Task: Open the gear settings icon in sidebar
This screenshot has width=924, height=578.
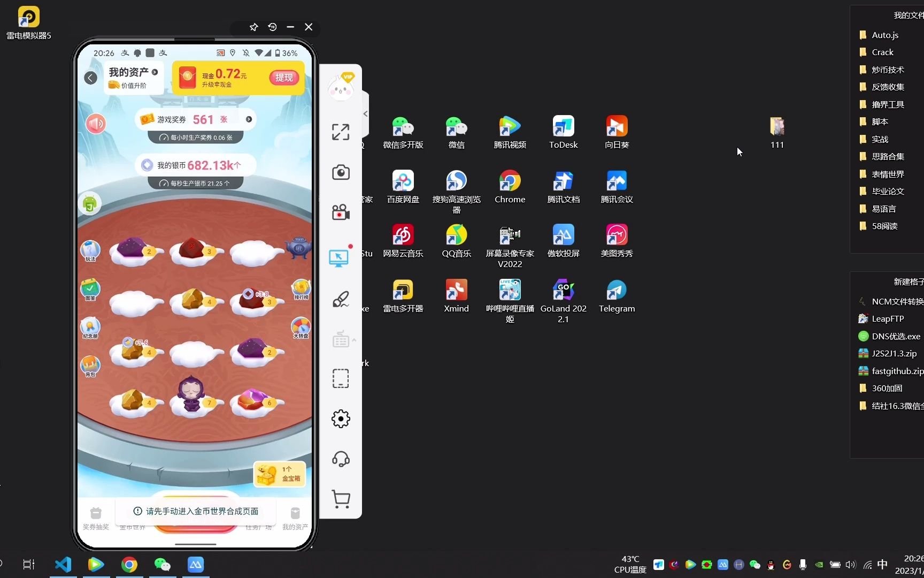Action: tap(341, 419)
